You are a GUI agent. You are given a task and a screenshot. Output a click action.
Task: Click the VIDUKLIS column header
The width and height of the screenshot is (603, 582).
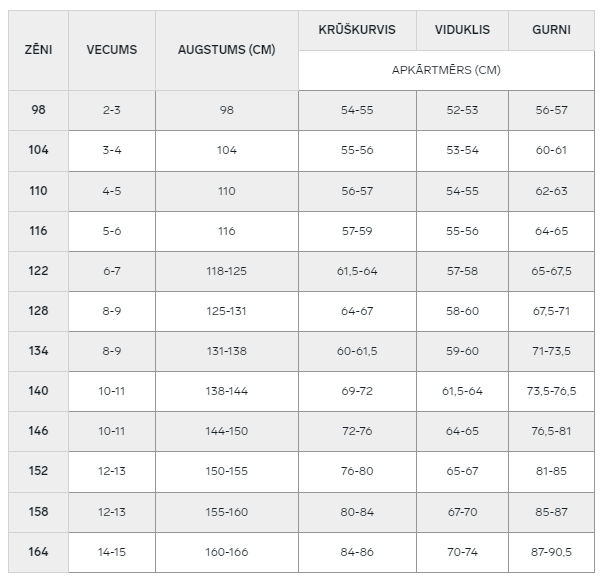[x=462, y=30]
